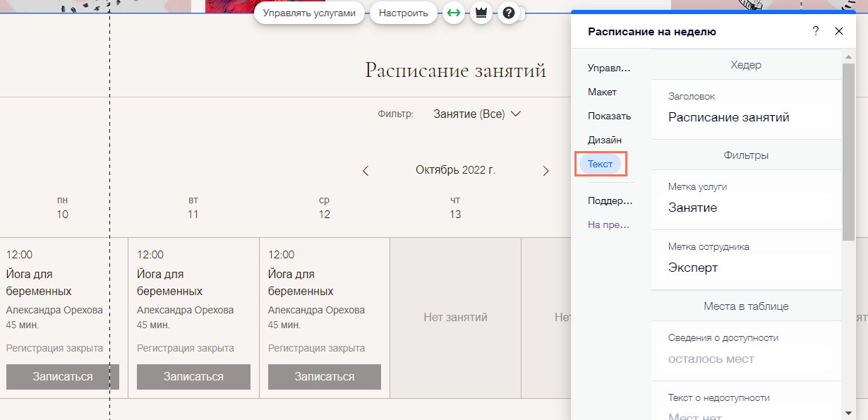Click the panel scrollbar down arrow
Screen dimensions: 868x420
pyautogui.click(x=848, y=412)
